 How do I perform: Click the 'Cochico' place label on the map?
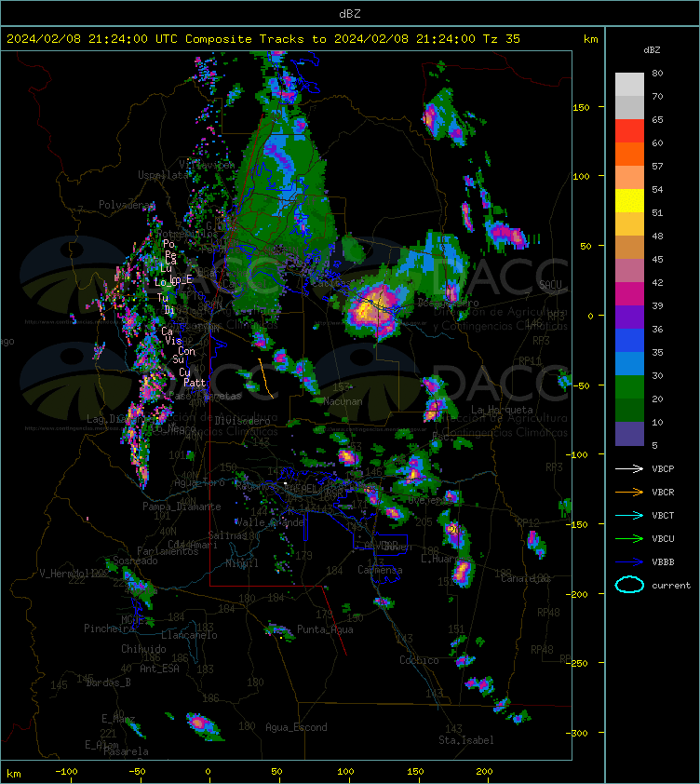tap(419, 660)
